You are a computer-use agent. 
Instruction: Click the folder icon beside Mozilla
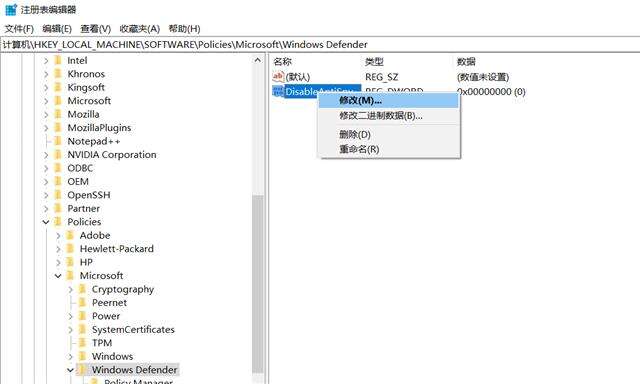point(58,114)
